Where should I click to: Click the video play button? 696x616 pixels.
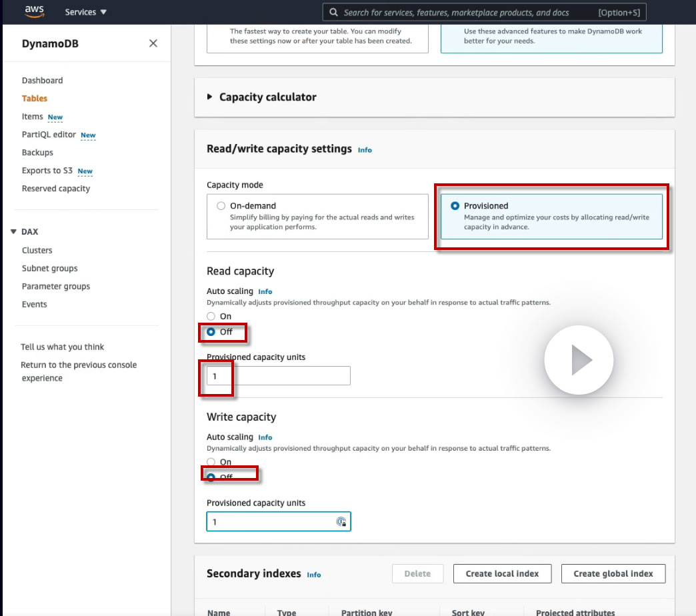579,360
